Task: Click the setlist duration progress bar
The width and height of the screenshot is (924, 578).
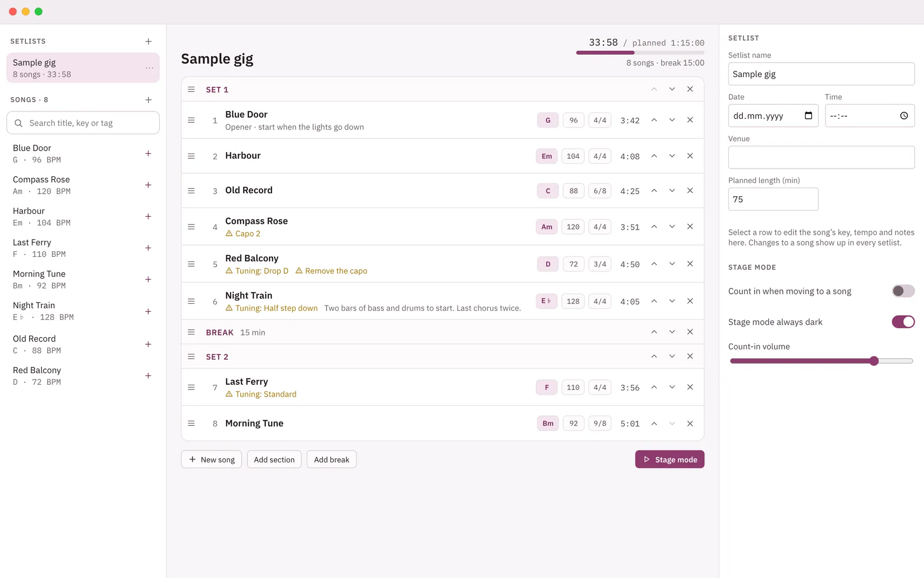Action: pos(640,52)
